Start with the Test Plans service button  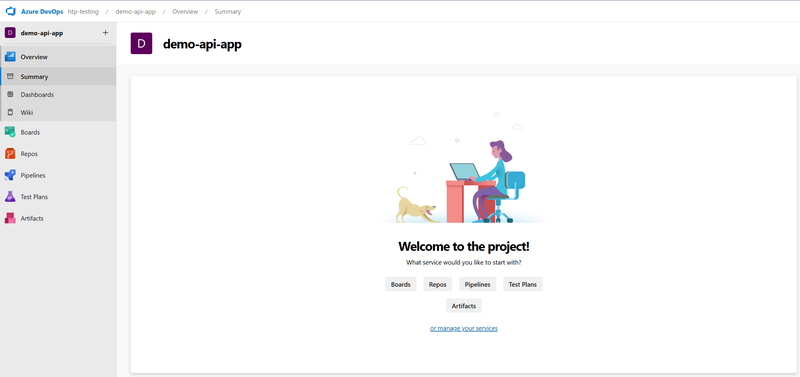(522, 284)
